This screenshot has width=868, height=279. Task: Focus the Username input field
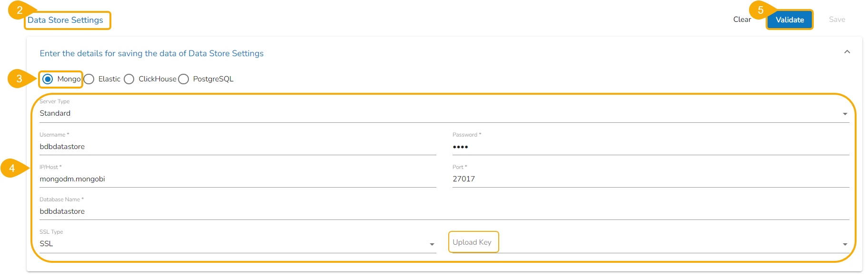pos(237,147)
